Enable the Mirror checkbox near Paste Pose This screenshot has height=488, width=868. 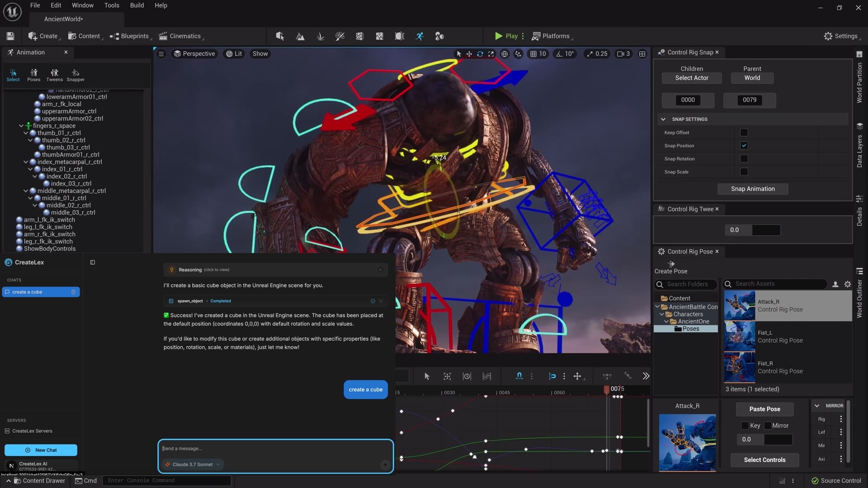click(x=768, y=425)
